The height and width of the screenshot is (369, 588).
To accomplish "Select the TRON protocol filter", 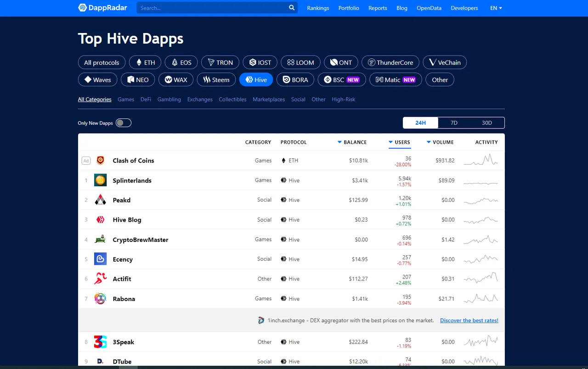I will [x=220, y=62].
